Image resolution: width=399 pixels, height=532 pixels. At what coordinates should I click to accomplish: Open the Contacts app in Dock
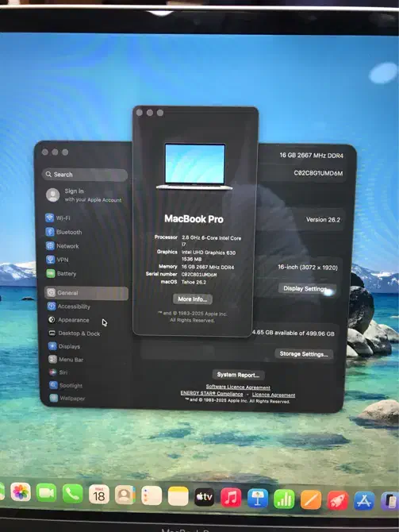tap(125, 495)
